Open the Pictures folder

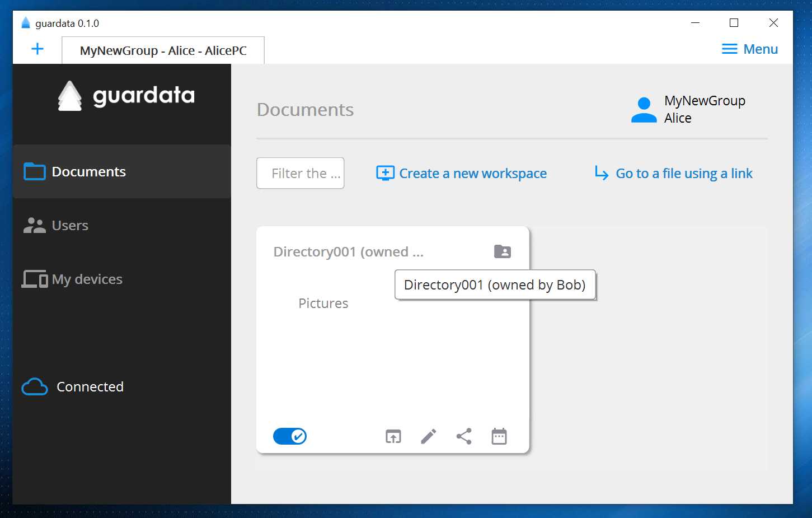pyautogui.click(x=323, y=303)
